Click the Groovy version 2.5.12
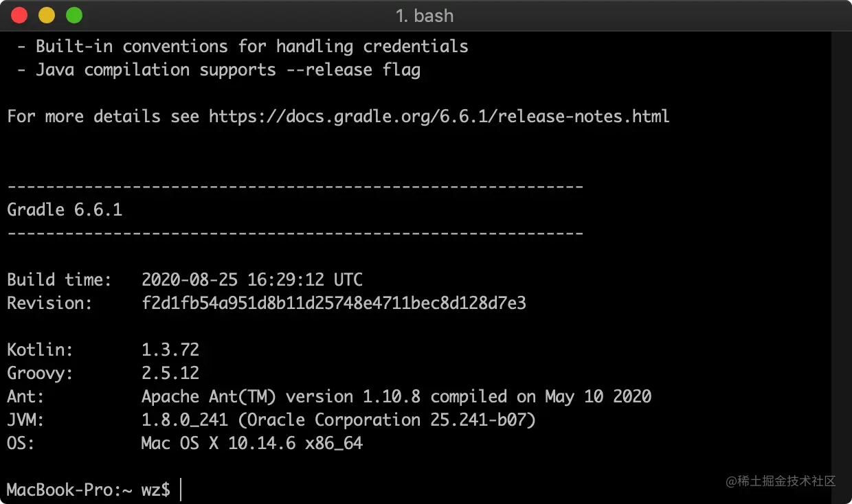The image size is (852, 504). tap(170, 373)
